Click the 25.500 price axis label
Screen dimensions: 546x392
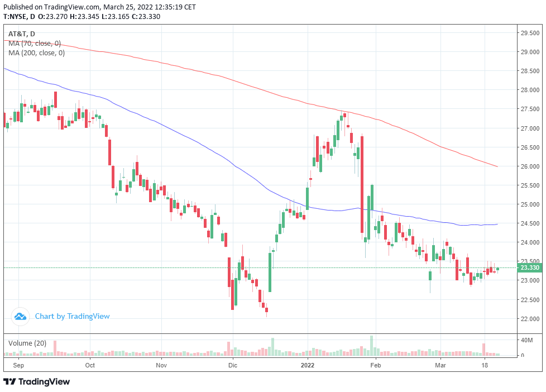(530, 185)
